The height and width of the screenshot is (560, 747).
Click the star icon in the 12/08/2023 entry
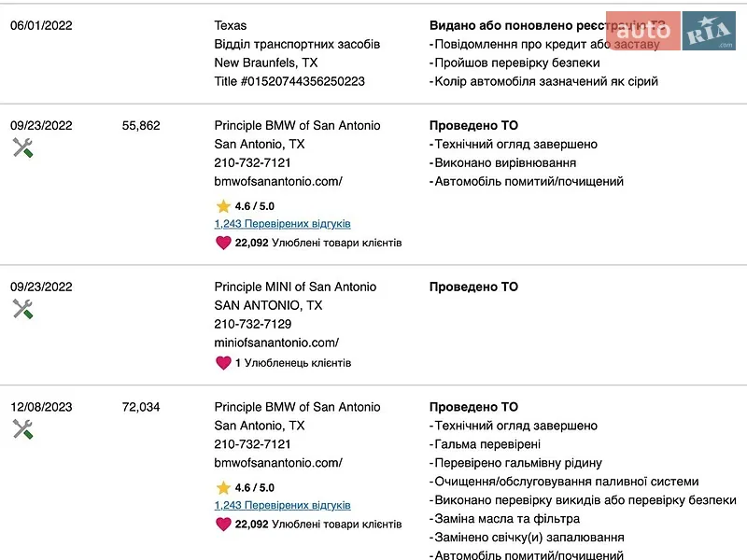pos(223,487)
